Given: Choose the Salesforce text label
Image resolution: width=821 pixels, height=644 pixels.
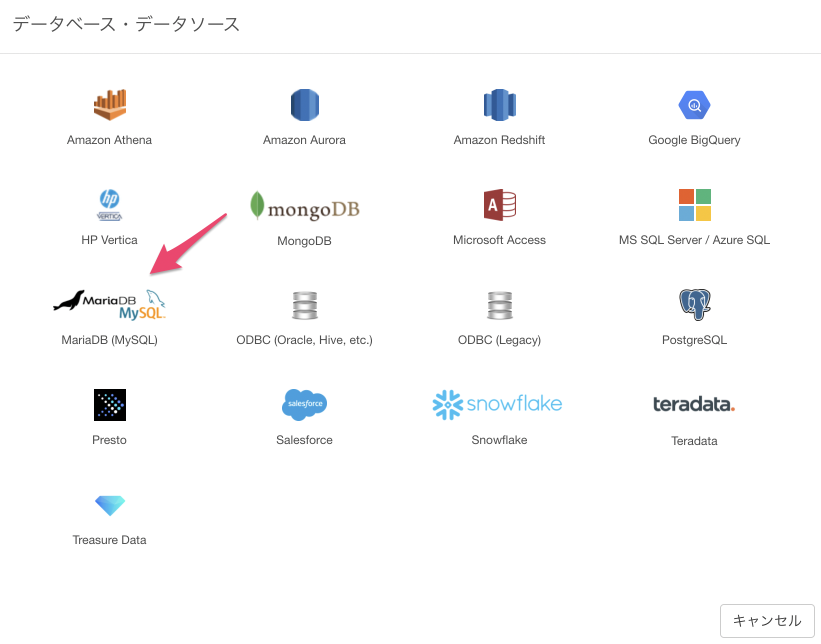Looking at the screenshot, I should (x=304, y=440).
